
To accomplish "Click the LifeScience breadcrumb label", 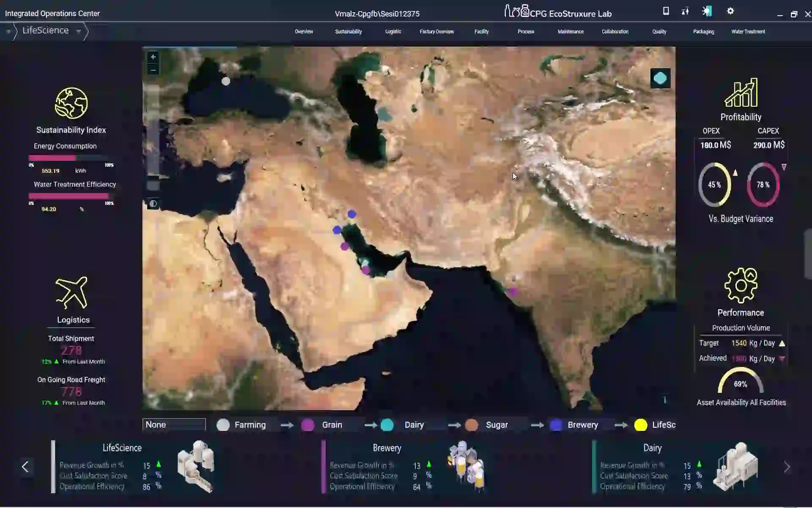I will (46, 30).
